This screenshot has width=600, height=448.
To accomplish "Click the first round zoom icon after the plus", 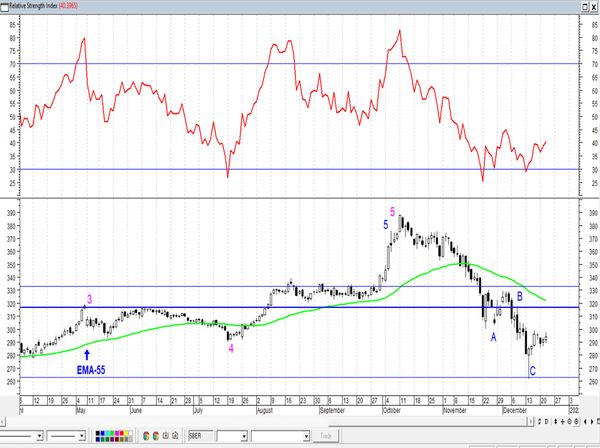I will click(569, 422).
